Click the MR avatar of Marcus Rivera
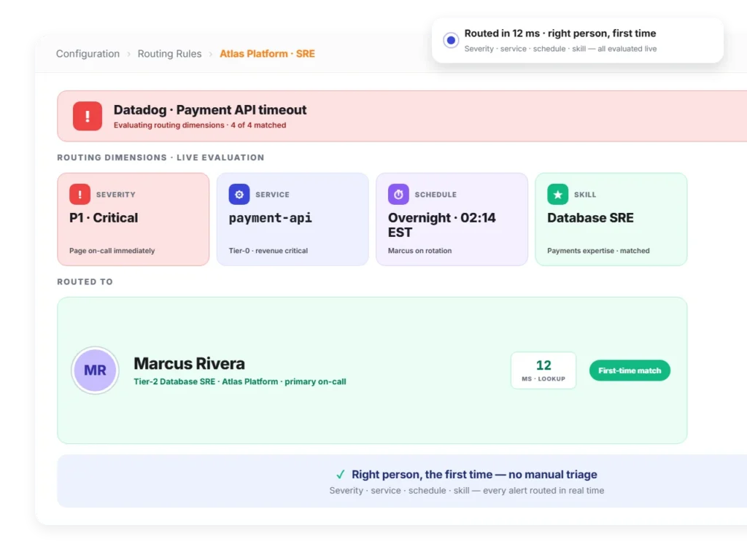 95,370
